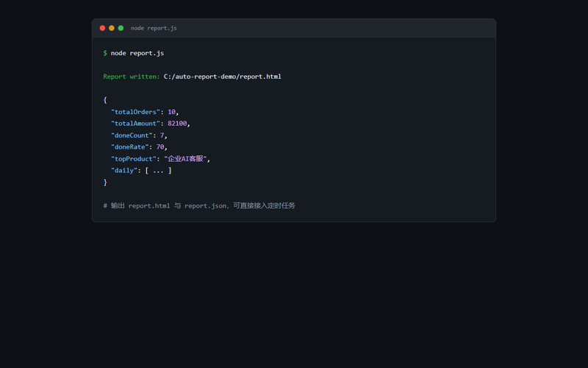Click the green "$" prompt symbol
Viewport: 588px width, 368px height.
pos(105,53)
